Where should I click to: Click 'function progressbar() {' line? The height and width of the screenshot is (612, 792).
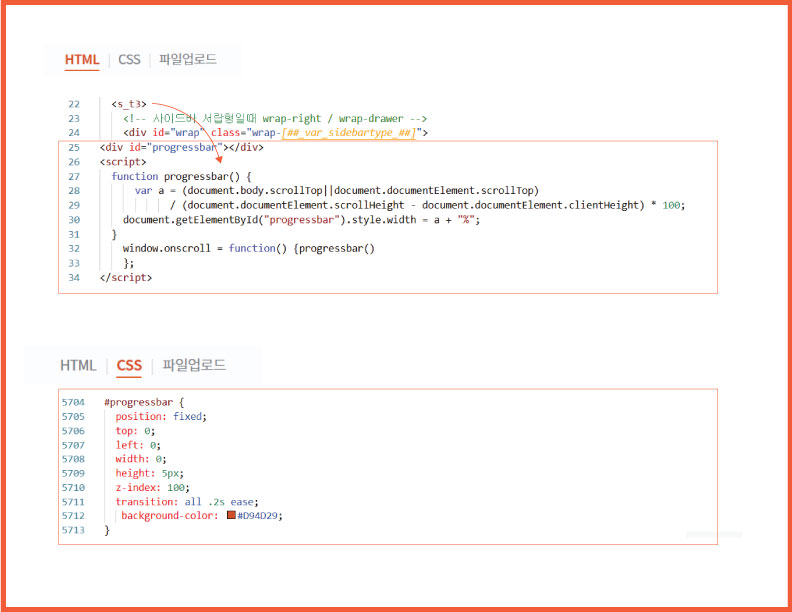click(x=181, y=176)
